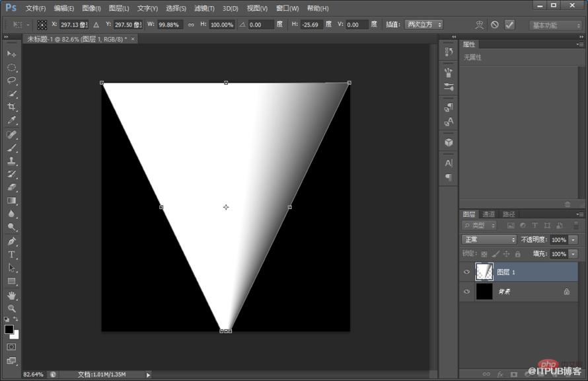
Task: Commit transform with the checkmark icon
Action: click(x=509, y=24)
